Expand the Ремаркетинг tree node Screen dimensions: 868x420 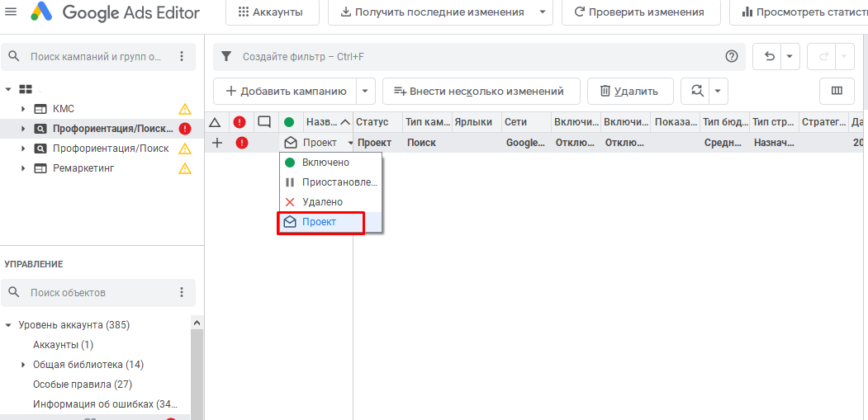[x=23, y=168]
